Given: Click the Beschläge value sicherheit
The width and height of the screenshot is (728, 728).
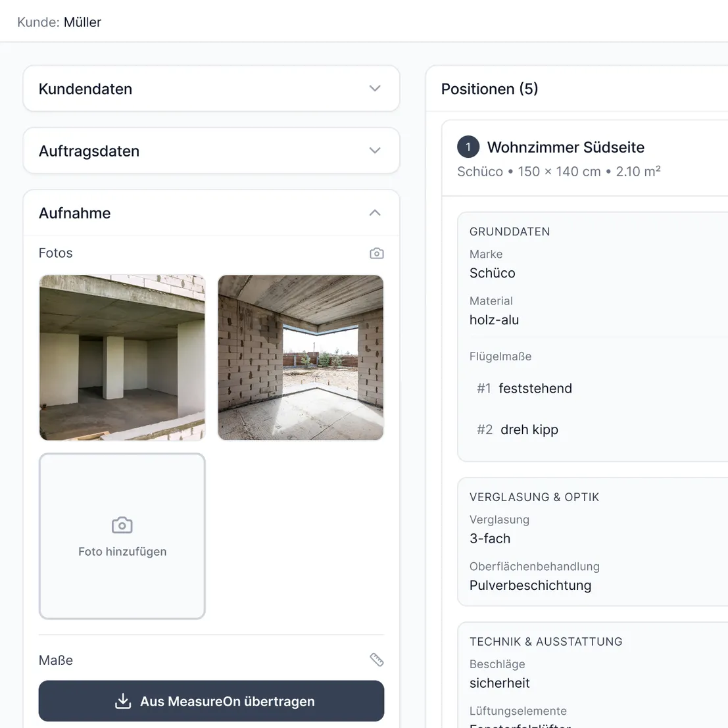Looking at the screenshot, I should [499, 683].
